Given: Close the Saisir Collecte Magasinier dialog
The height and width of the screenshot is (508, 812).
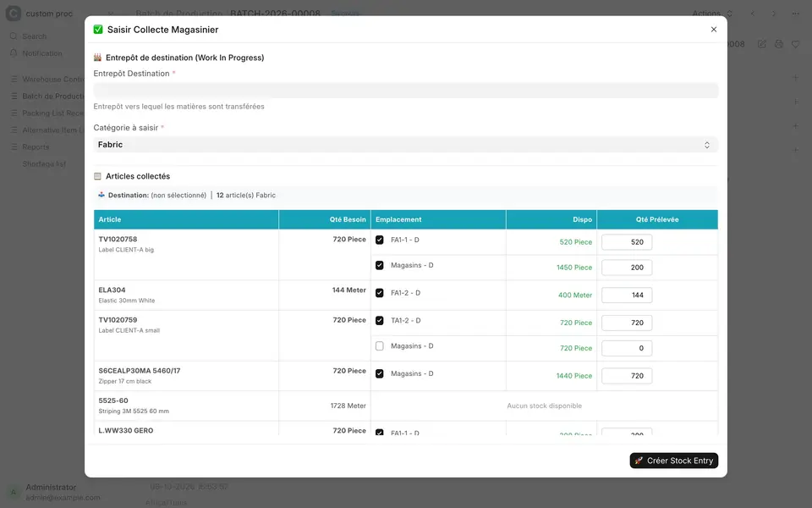Looking at the screenshot, I should tap(714, 30).
